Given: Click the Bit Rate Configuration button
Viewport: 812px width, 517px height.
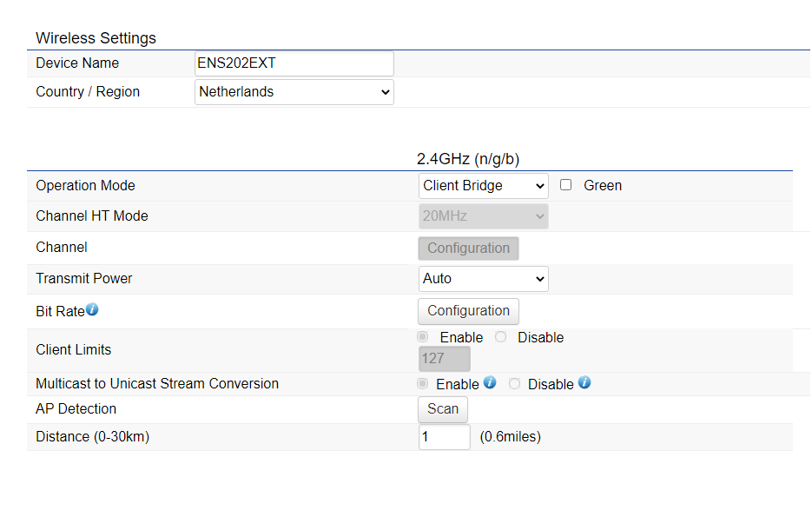Looking at the screenshot, I should pos(468,311).
